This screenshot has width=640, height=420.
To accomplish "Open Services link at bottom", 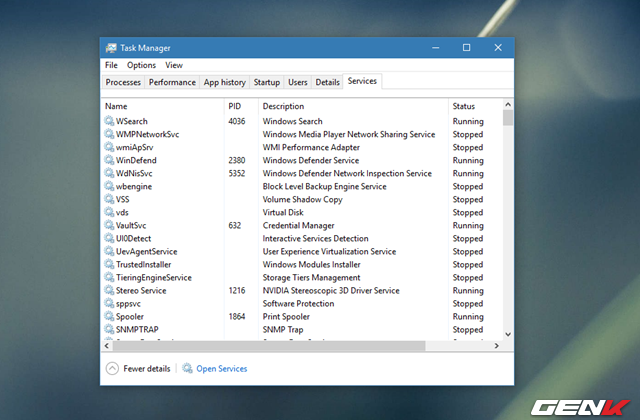I will pos(222,369).
